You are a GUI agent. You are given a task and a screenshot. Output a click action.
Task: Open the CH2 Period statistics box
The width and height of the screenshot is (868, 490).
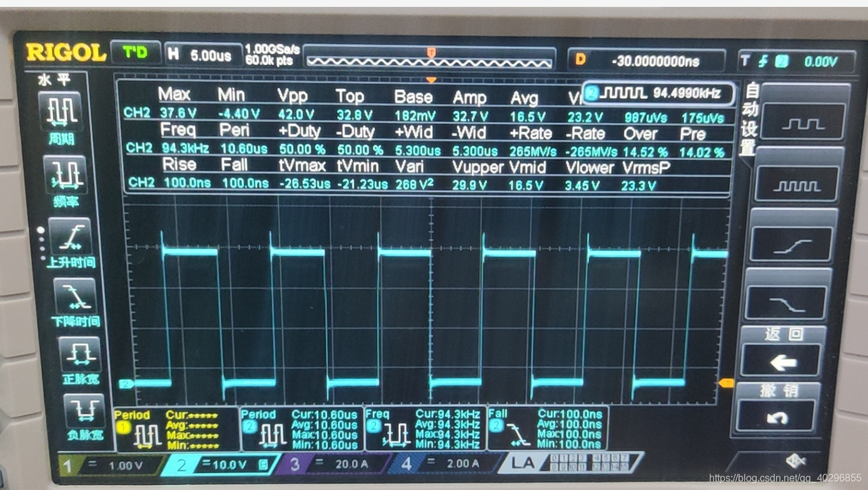[x=301, y=428]
